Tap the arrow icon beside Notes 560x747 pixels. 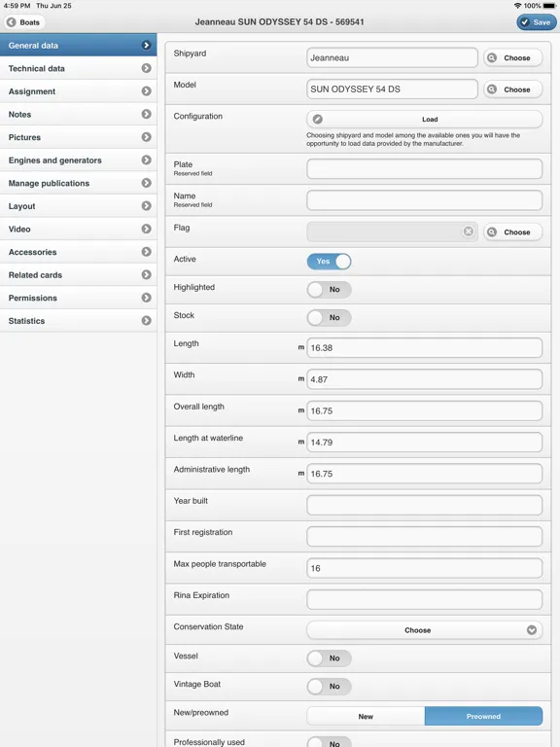pos(146,114)
